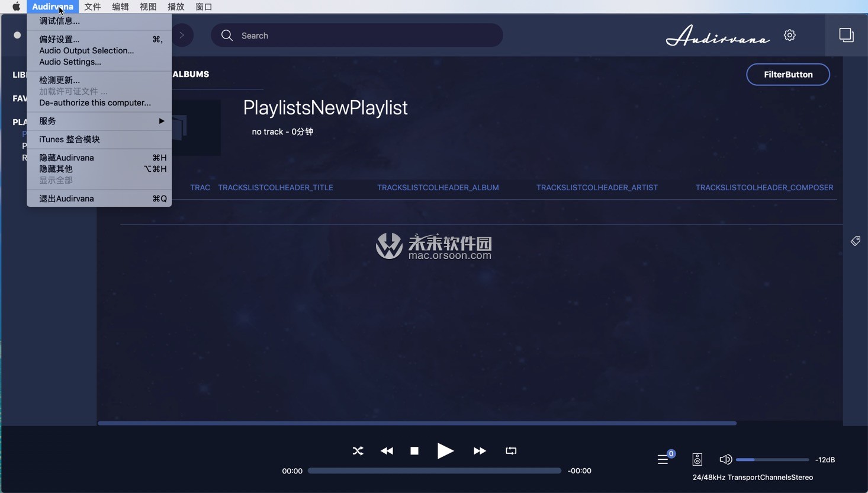This screenshot has height=493, width=868.
Task: Click the -12dB volume level text
Action: 825,459
